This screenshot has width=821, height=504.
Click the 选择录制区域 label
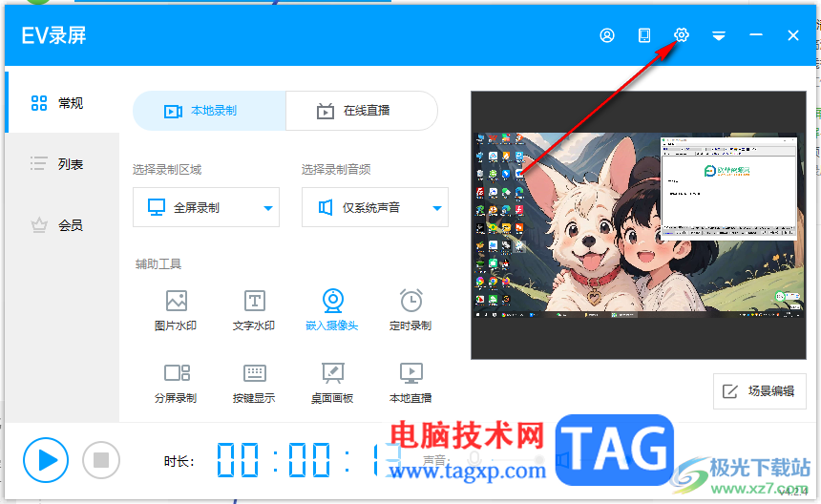pyautogui.click(x=167, y=170)
